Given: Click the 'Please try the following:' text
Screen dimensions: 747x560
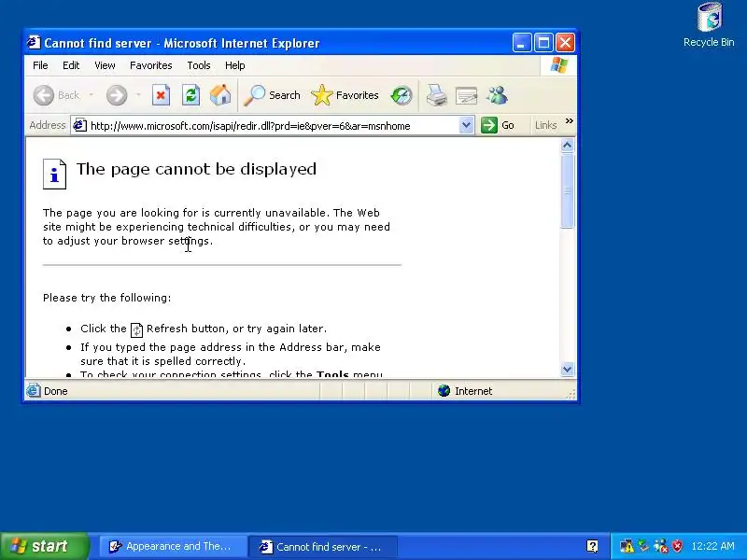Looking at the screenshot, I should tap(106, 298).
